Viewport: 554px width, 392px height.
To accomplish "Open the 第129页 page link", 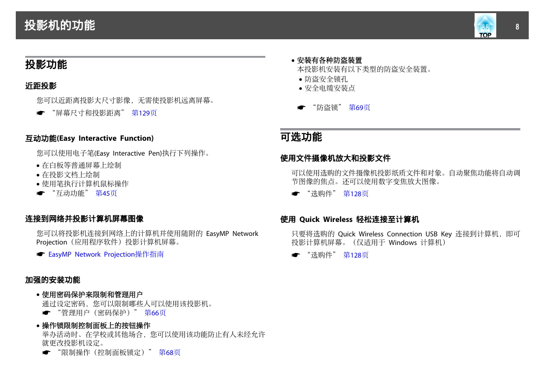I will pyautogui.click(x=144, y=113).
